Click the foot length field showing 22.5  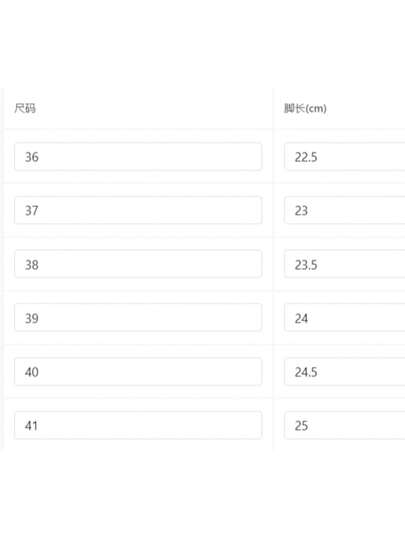point(345,157)
